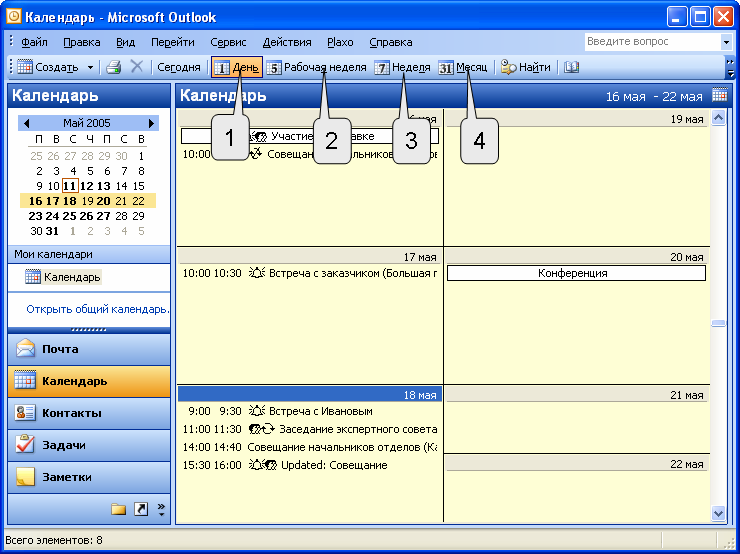The height and width of the screenshot is (554, 740).
Task: Open the Заметки navigation pane
Action: 89,477
